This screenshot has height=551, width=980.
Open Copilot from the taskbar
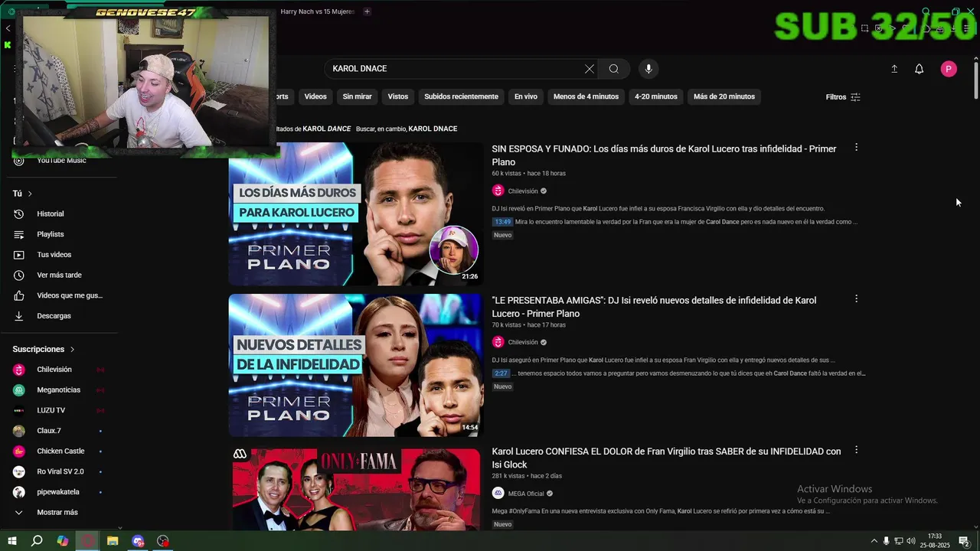click(x=63, y=541)
